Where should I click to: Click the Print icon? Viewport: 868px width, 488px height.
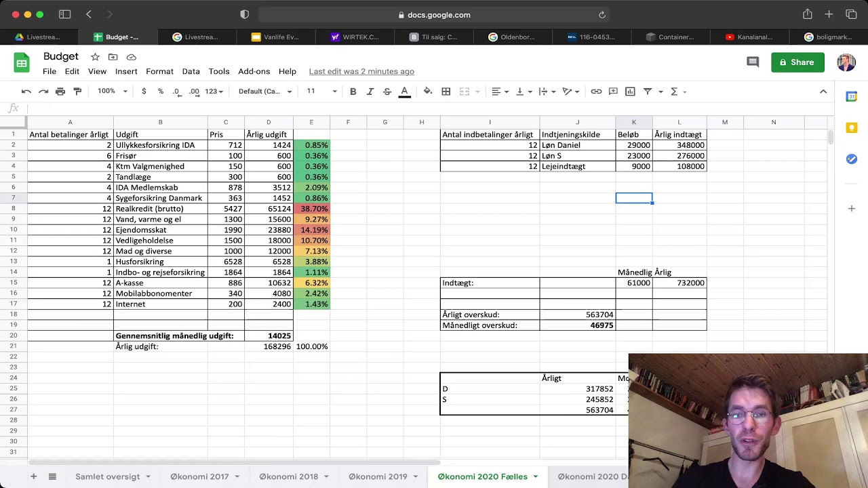[60, 91]
